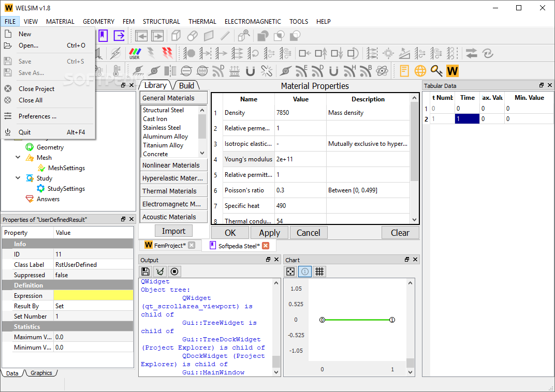Switch to the FemProject tab

pos(170,245)
